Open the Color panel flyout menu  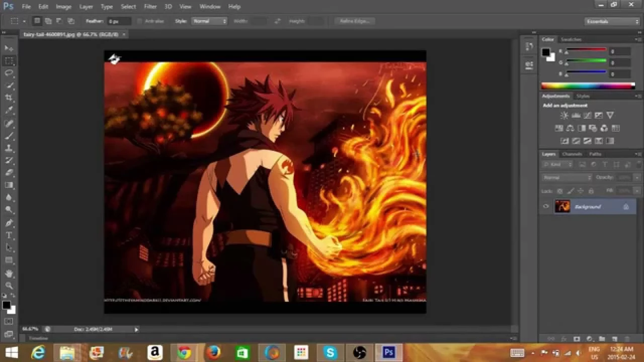tap(639, 39)
